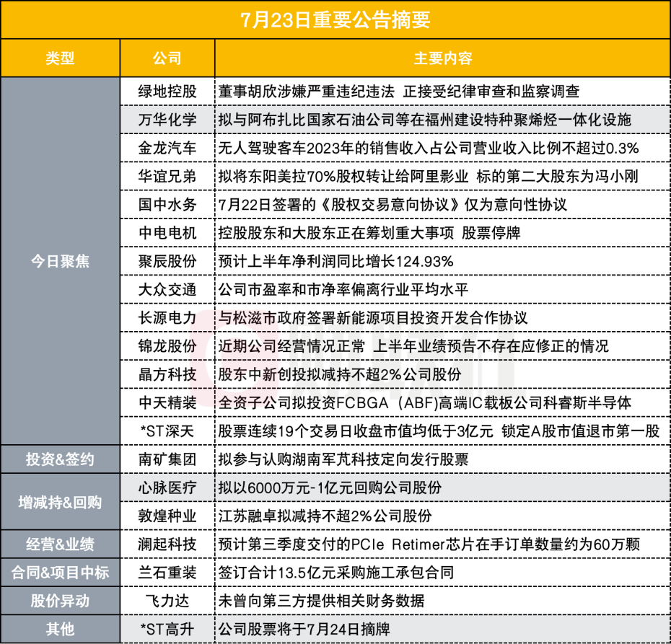This screenshot has height=644, width=671.
Task: Click company name 金龙汽车
Action: click(x=167, y=148)
